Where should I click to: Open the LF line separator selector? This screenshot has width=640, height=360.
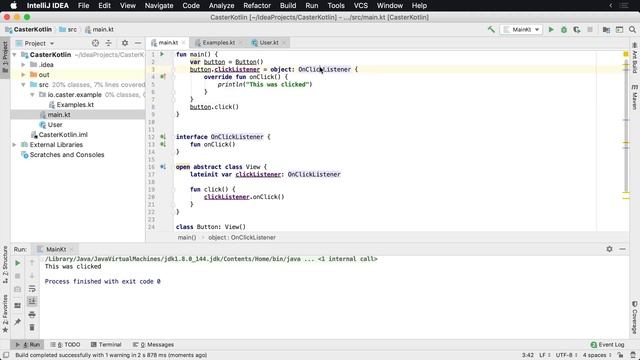(x=544, y=355)
